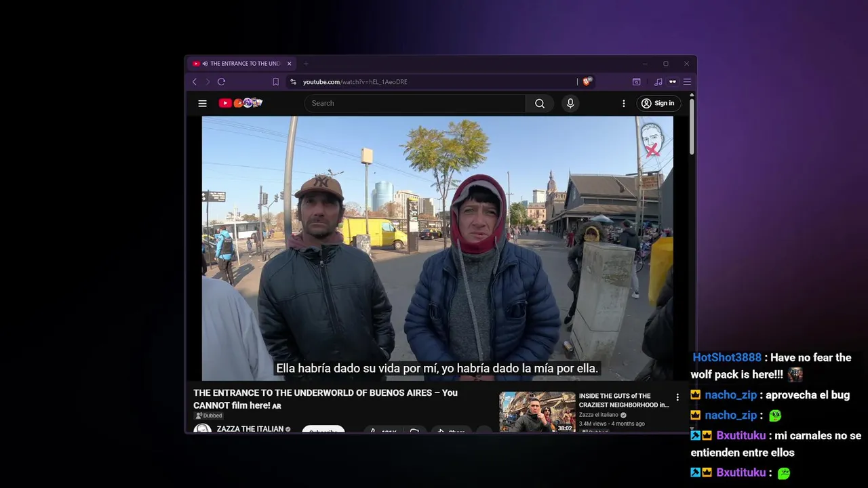868x488 pixels.
Task: Search with voice using the microphone icon
Action: [x=570, y=103]
